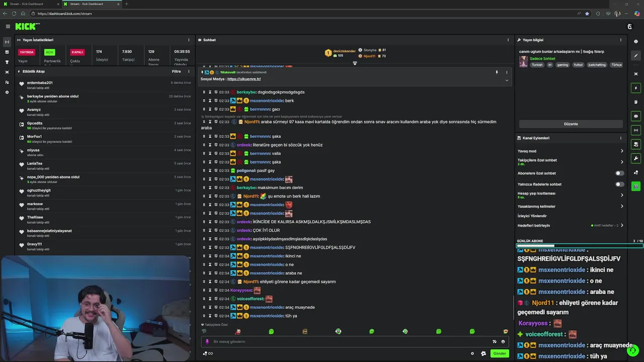Click erdembaba201 follow event
Viewport: 644px width, 362px height.
coord(105,85)
